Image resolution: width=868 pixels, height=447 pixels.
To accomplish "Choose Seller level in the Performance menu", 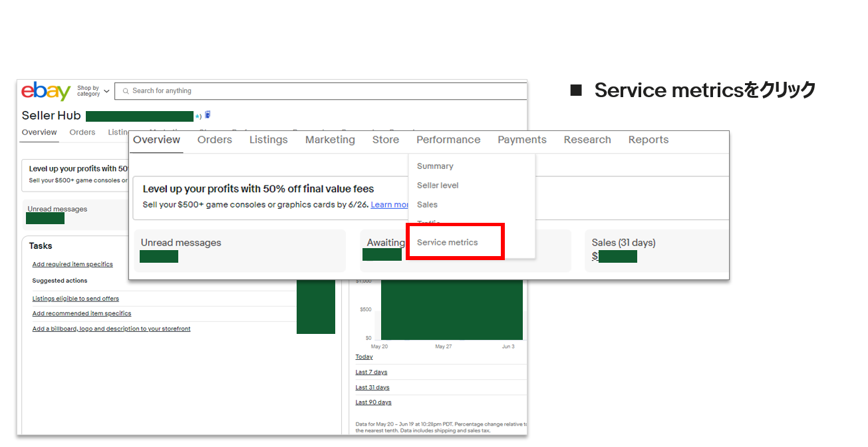I will pos(438,186).
